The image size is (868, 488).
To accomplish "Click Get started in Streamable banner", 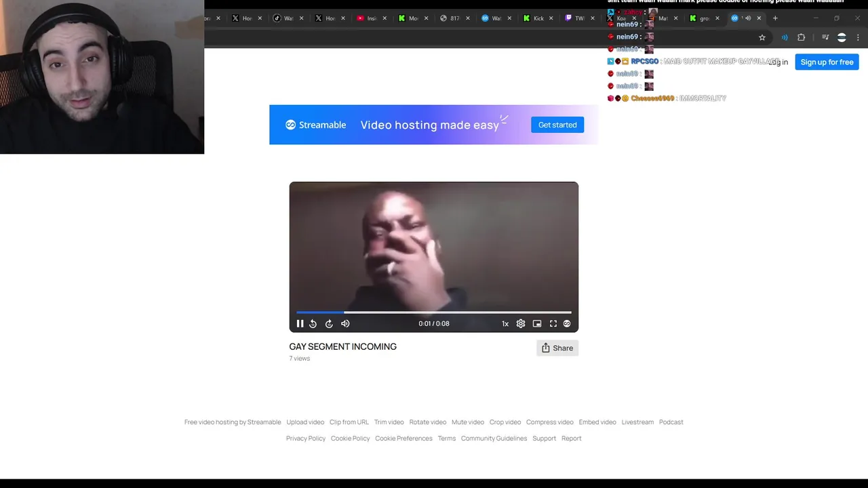I will pyautogui.click(x=557, y=125).
